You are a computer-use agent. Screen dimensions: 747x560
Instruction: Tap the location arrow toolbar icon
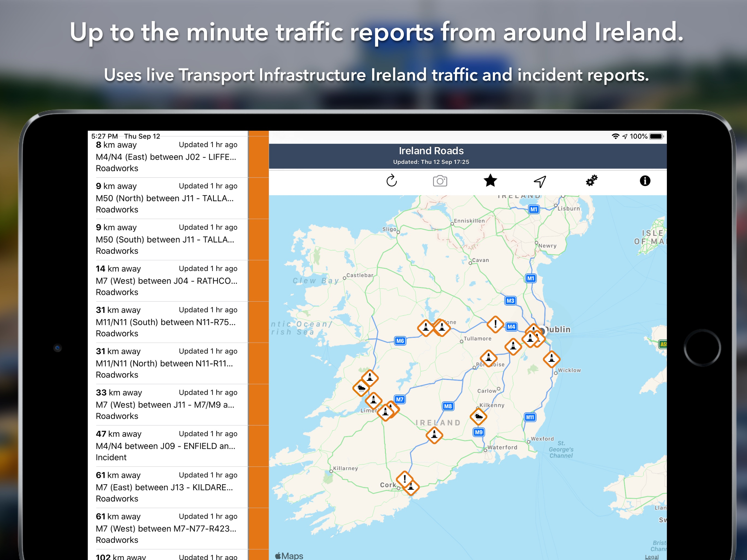click(540, 181)
